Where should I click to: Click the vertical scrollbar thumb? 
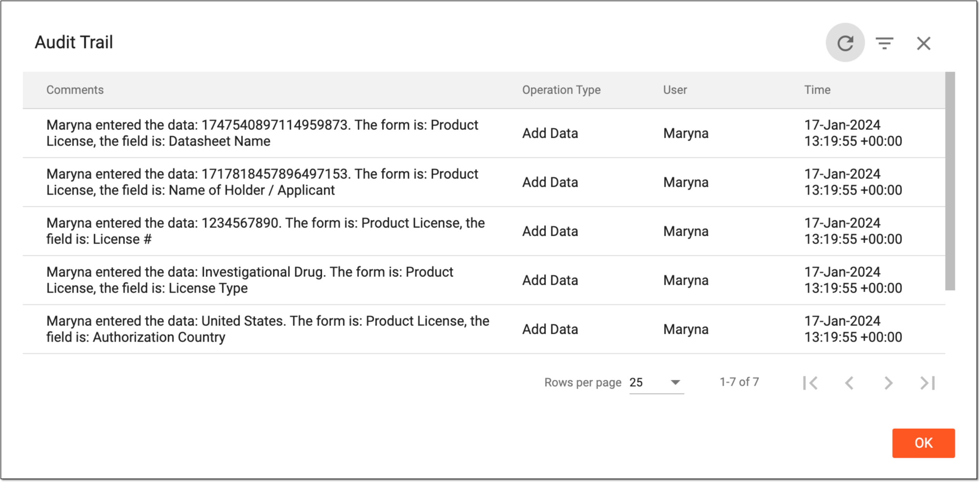pos(950,181)
